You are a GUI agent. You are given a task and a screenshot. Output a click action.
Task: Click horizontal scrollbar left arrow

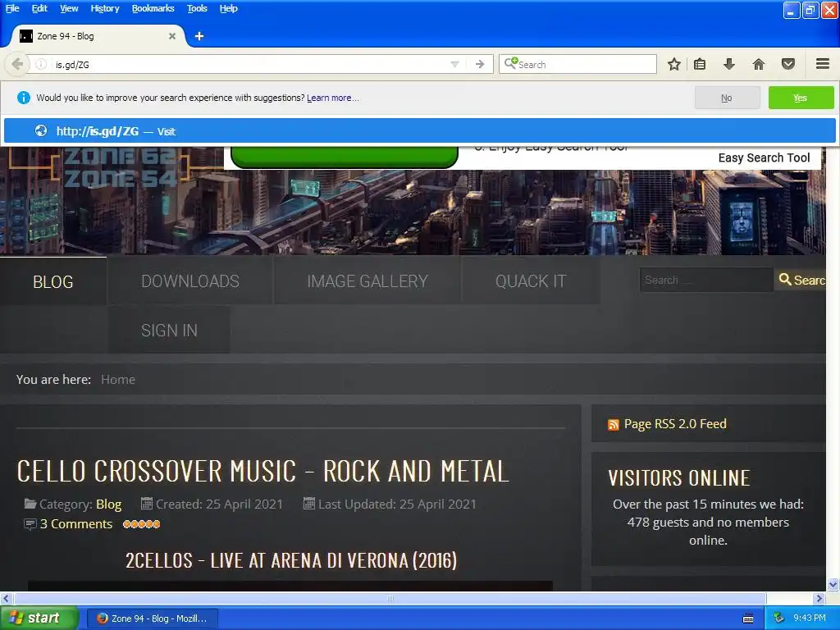click(x=6, y=598)
